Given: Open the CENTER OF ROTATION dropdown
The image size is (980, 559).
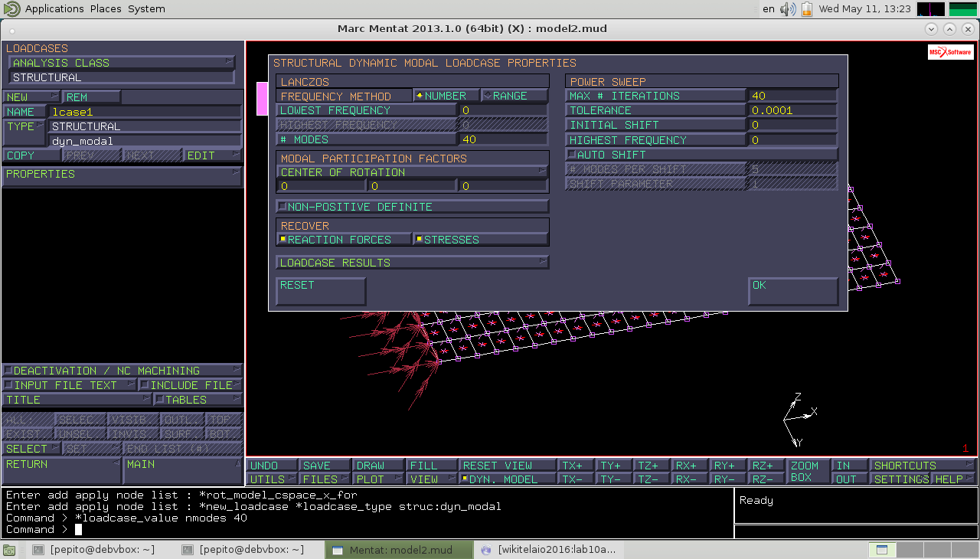Looking at the screenshot, I should [x=412, y=172].
